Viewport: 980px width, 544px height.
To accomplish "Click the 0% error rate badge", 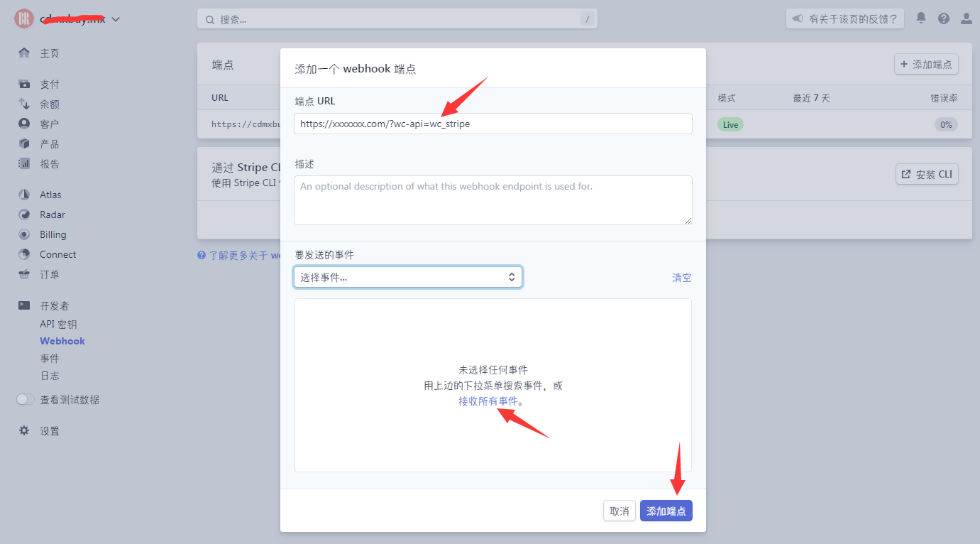I will [946, 124].
